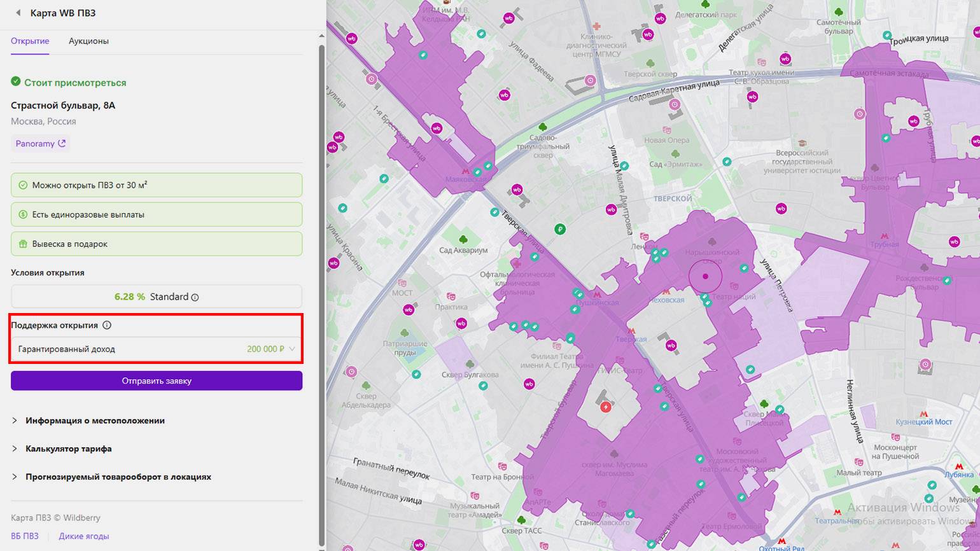Viewport: 980px width, 551px height.
Task: Click the Маяковская metro icon
Action: click(x=465, y=172)
